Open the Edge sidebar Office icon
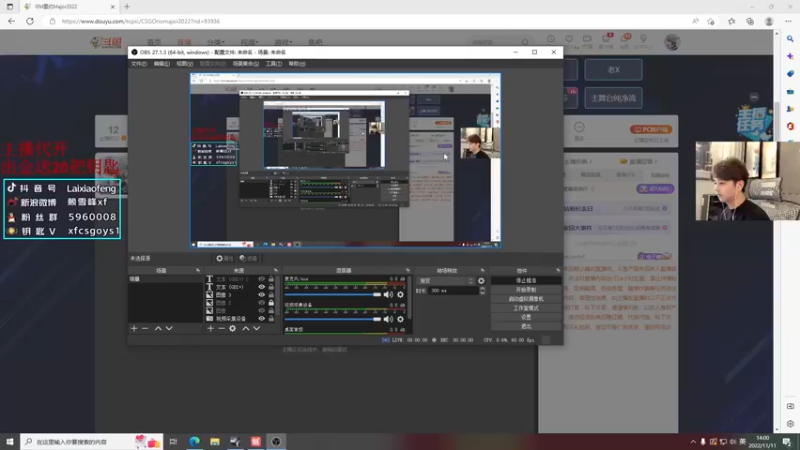 (x=790, y=126)
